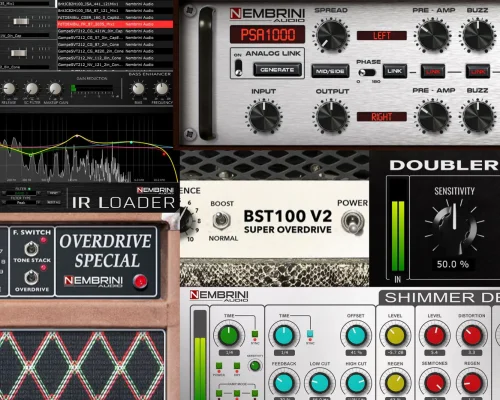Click the GAIN REDUCTION meter

[92, 88]
